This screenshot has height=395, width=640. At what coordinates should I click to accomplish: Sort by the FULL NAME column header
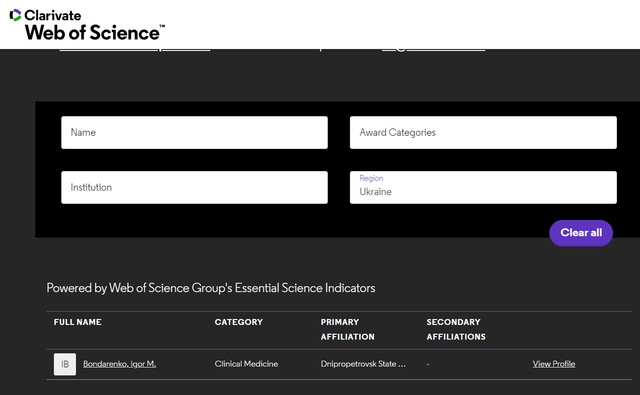[x=78, y=322]
